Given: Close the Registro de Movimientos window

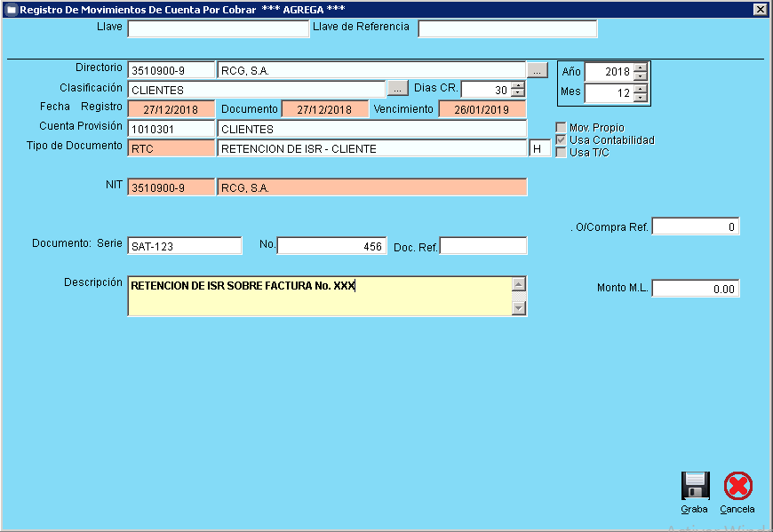Looking at the screenshot, I should click(760, 9).
